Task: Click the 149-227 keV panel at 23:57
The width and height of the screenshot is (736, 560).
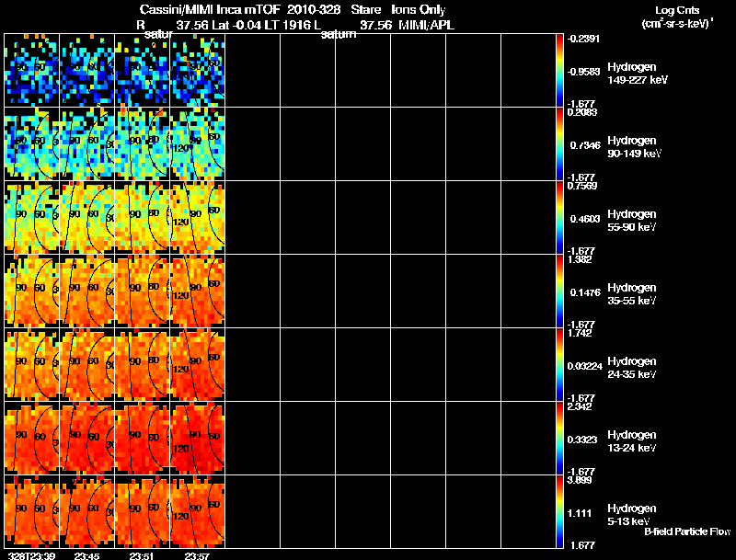Action: pos(197,71)
